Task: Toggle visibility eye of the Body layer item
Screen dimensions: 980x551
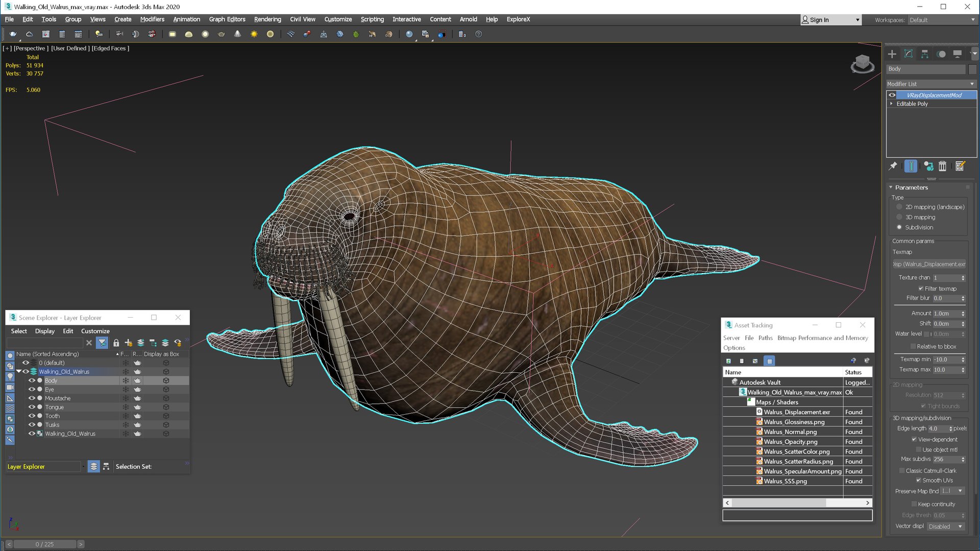Action: (x=32, y=380)
